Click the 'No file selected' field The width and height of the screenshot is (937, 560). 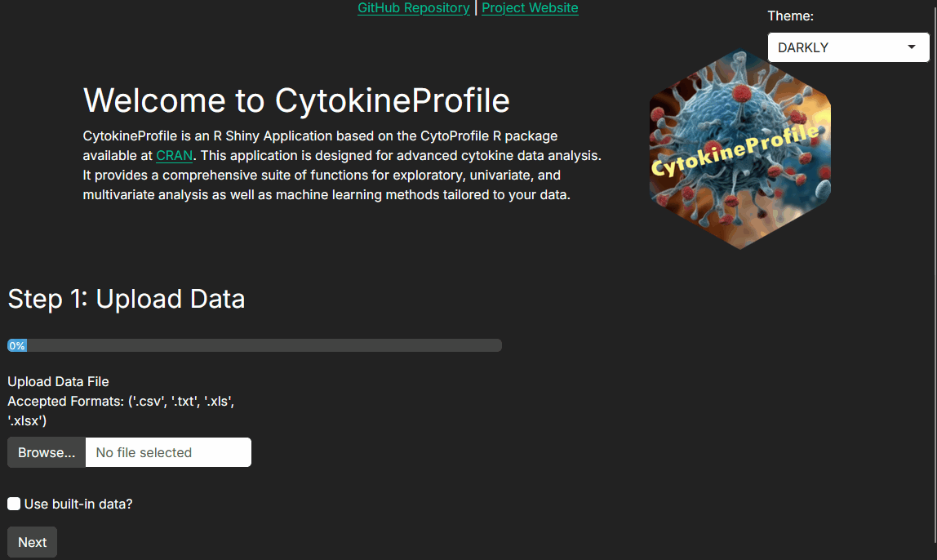168,452
